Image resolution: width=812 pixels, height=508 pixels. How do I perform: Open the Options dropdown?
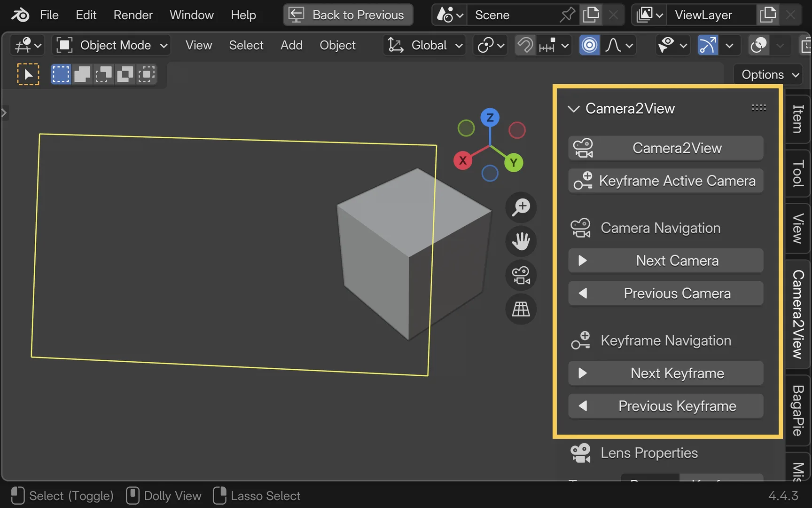point(769,74)
